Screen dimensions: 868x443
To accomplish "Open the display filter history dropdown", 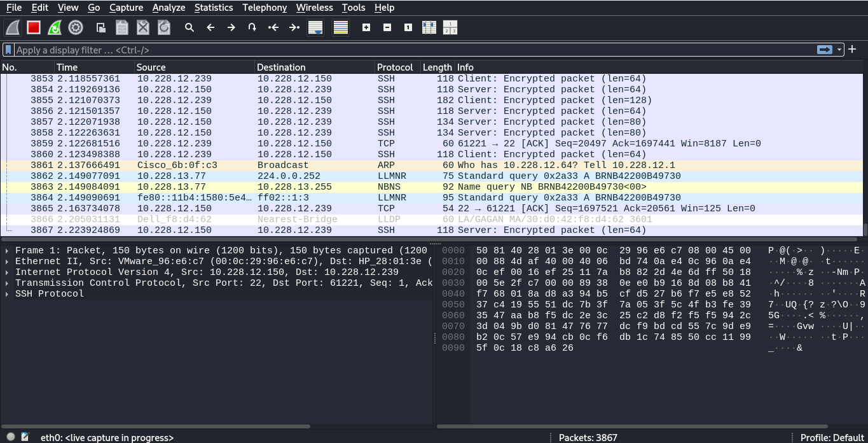I will point(839,50).
